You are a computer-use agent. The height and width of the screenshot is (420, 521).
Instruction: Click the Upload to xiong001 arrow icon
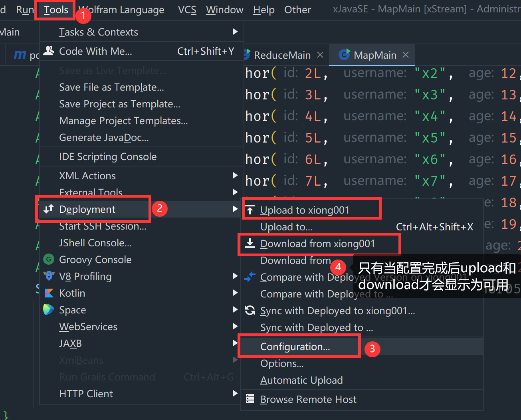(250, 210)
